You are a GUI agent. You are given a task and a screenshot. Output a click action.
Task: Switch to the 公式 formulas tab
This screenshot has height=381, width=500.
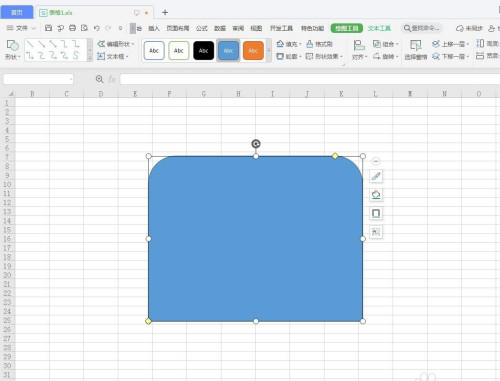click(202, 28)
